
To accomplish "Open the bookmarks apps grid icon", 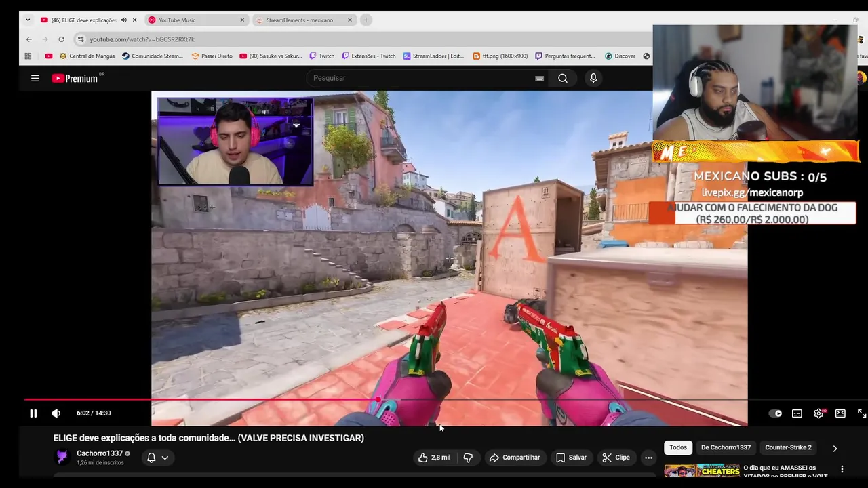I will (x=28, y=56).
